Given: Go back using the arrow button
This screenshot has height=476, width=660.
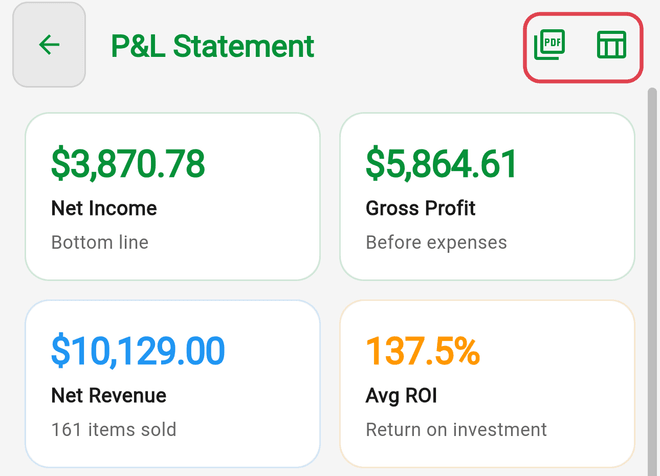Looking at the screenshot, I should click(49, 45).
